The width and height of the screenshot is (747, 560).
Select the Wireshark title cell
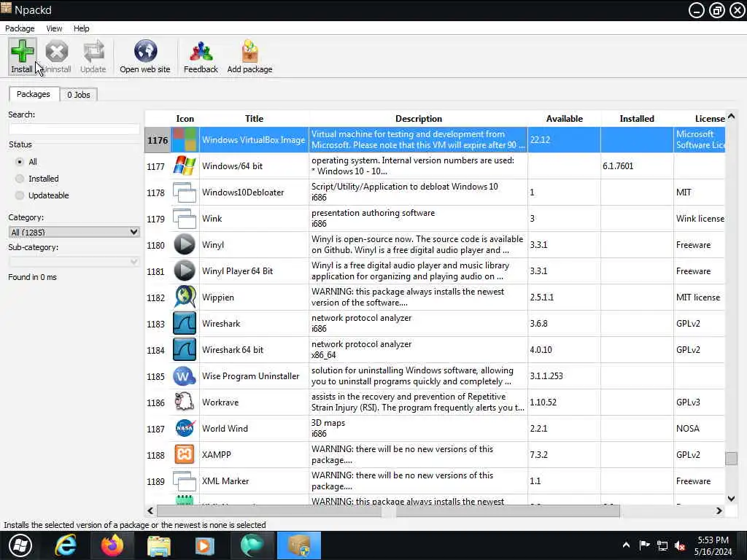(254, 324)
